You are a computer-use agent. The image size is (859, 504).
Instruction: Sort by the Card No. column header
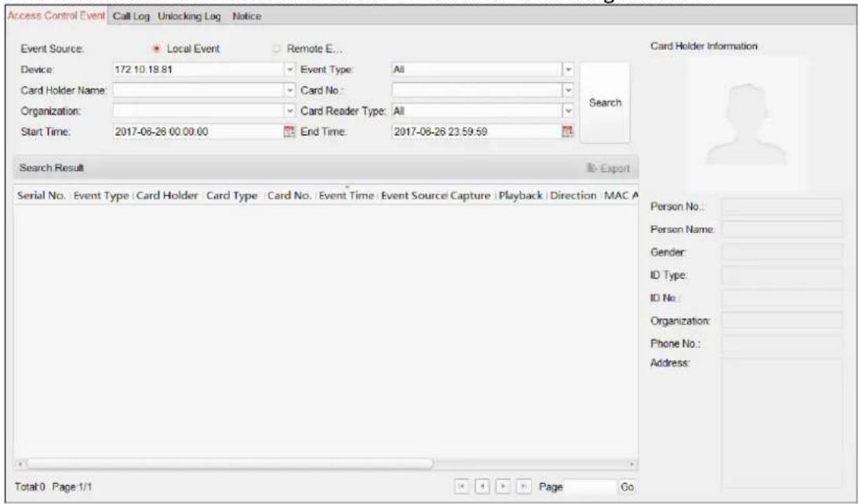pos(289,196)
